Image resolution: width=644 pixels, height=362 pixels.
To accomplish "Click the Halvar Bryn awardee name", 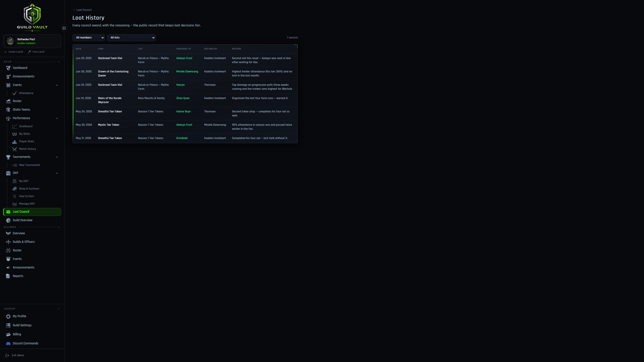I will (183, 112).
